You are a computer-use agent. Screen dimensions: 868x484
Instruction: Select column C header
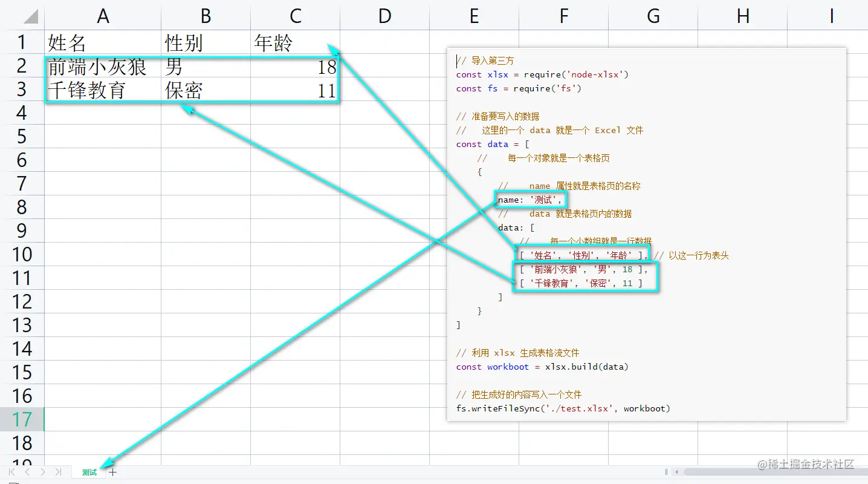click(x=295, y=16)
